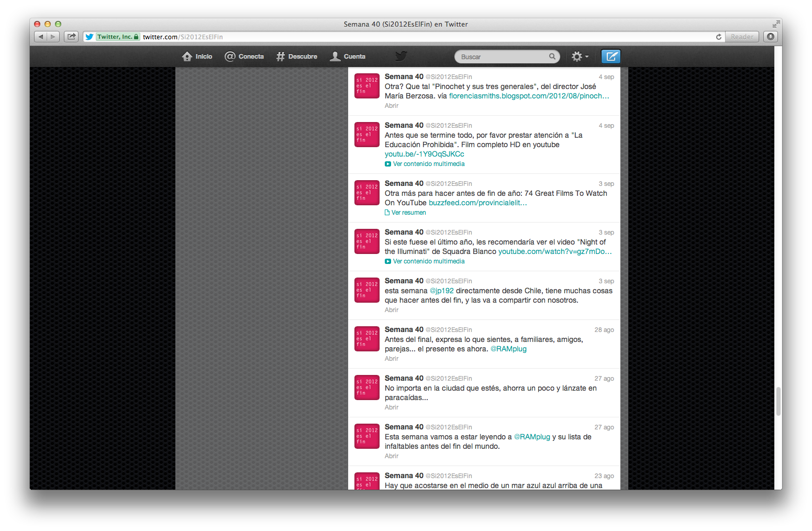Reload the page with refresh icon
Screen dimensions: 812x531
point(719,37)
